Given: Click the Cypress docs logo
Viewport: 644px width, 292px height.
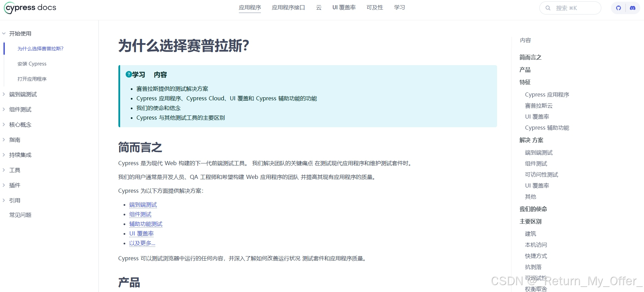Looking at the screenshot, I should point(30,8).
